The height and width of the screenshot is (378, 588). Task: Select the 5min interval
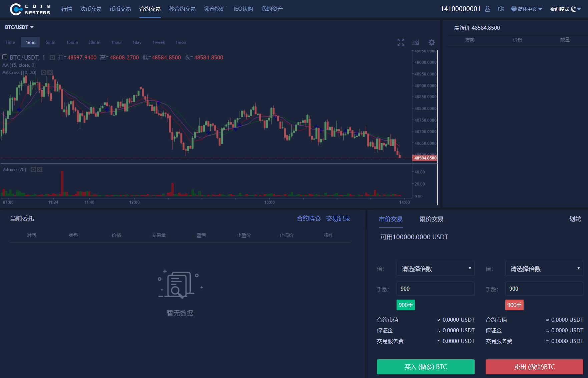[50, 42]
